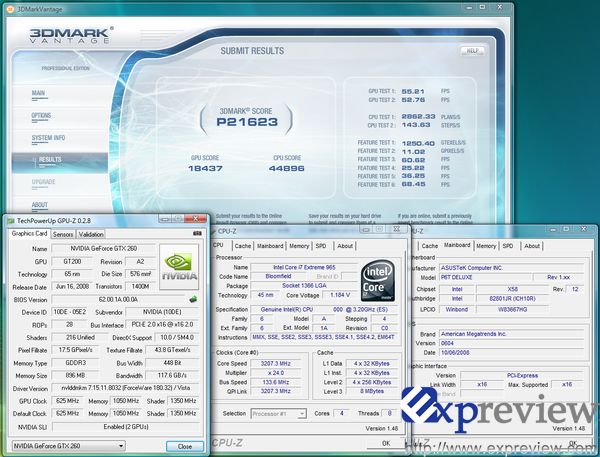Open the Validation tab in GPU-Z
Screen dimensions: 600x457
click(x=91, y=234)
